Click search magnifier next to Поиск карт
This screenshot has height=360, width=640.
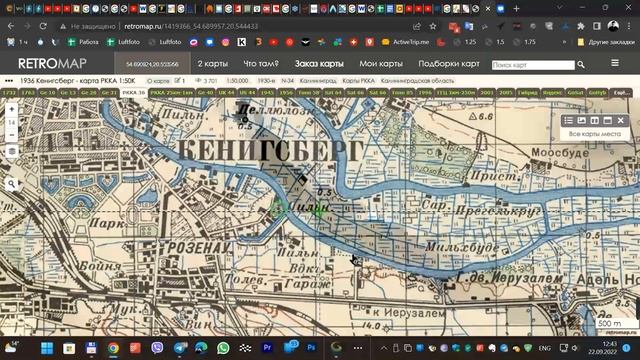(x=581, y=65)
